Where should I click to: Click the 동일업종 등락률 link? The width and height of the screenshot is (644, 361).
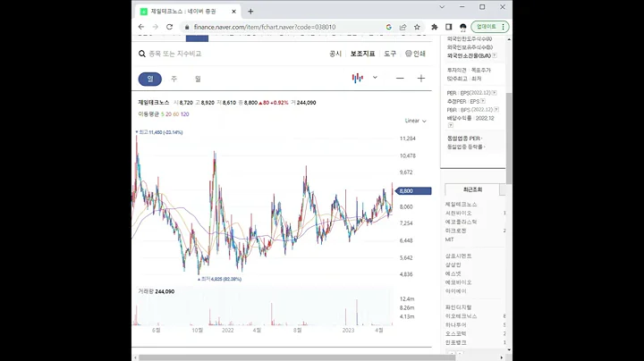click(x=466, y=147)
